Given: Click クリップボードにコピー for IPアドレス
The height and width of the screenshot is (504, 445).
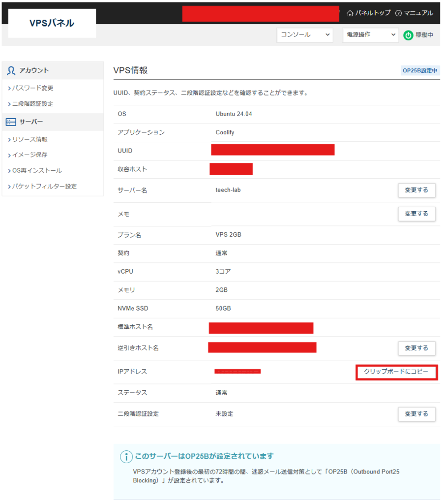Looking at the screenshot, I should pyautogui.click(x=396, y=372).
